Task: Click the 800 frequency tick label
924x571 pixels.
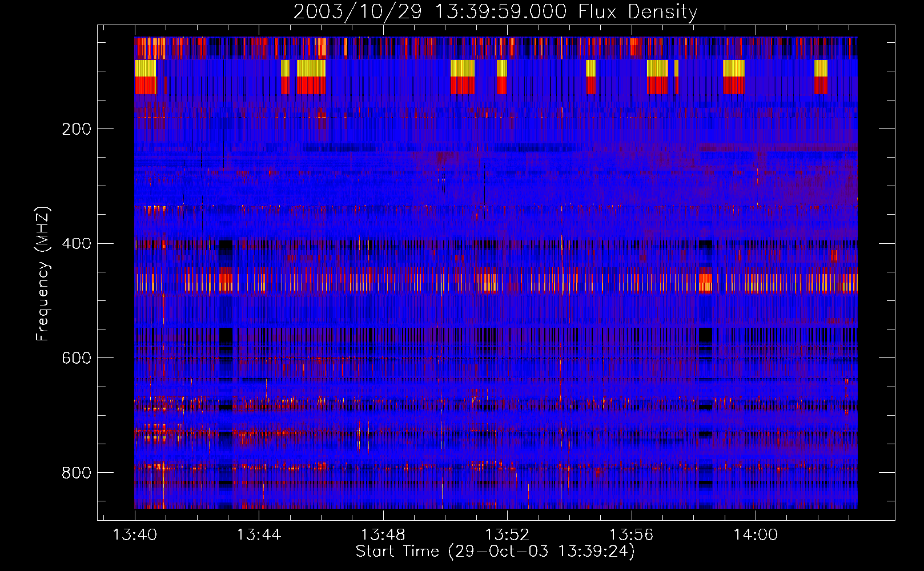Action: tap(77, 473)
